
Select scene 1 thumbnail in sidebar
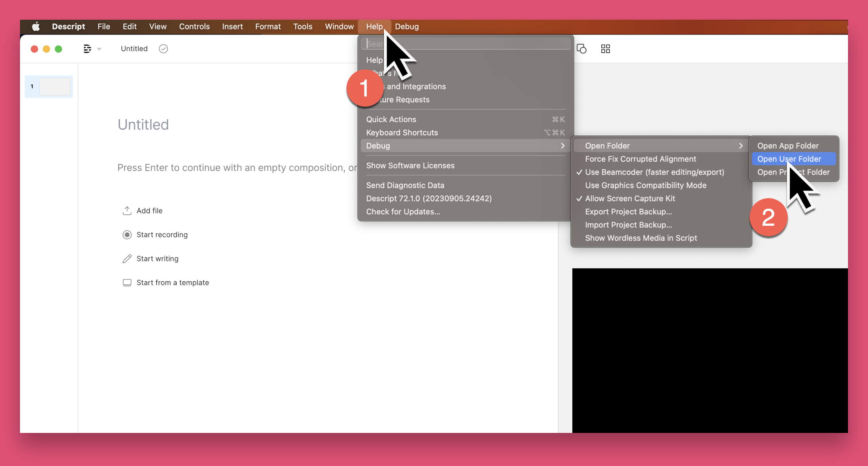coord(49,87)
